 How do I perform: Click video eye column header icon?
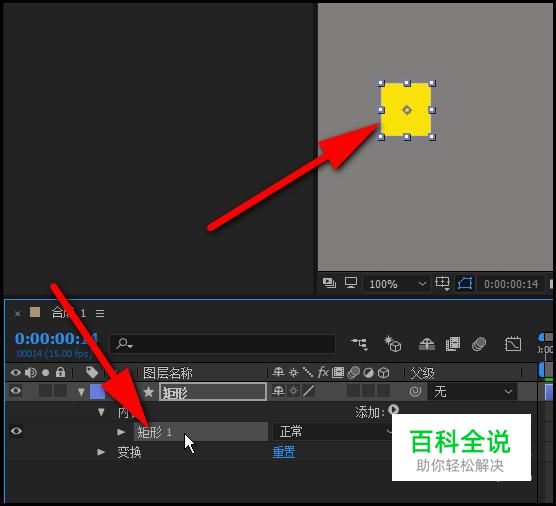pos(16,373)
